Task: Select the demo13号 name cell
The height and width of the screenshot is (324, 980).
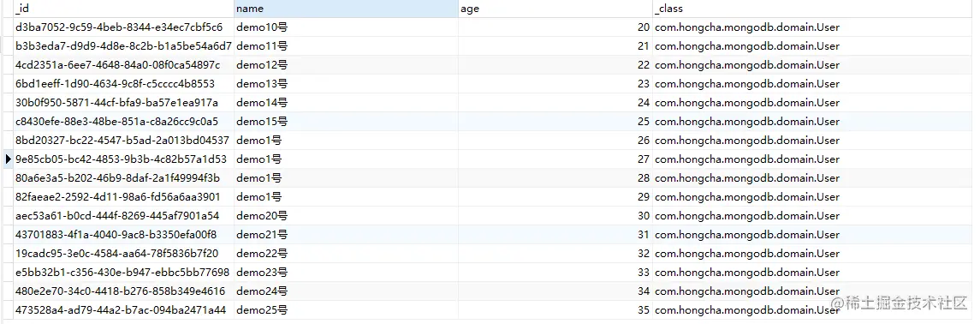Action: (x=347, y=84)
